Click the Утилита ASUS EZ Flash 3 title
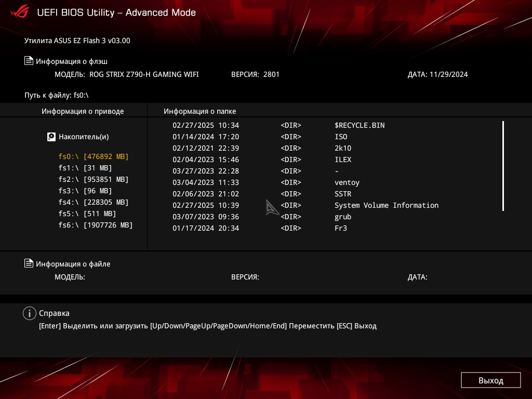 pyautogui.click(x=77, y=41)
